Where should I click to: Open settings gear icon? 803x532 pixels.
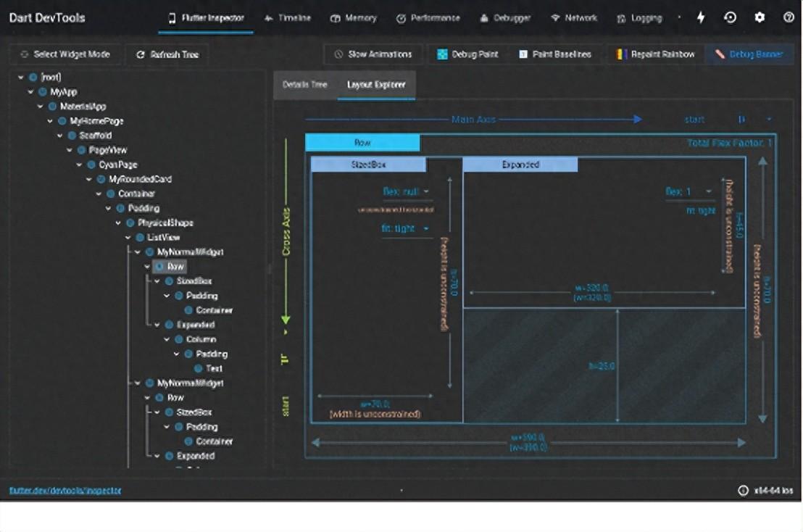click(x=760, y=17)
